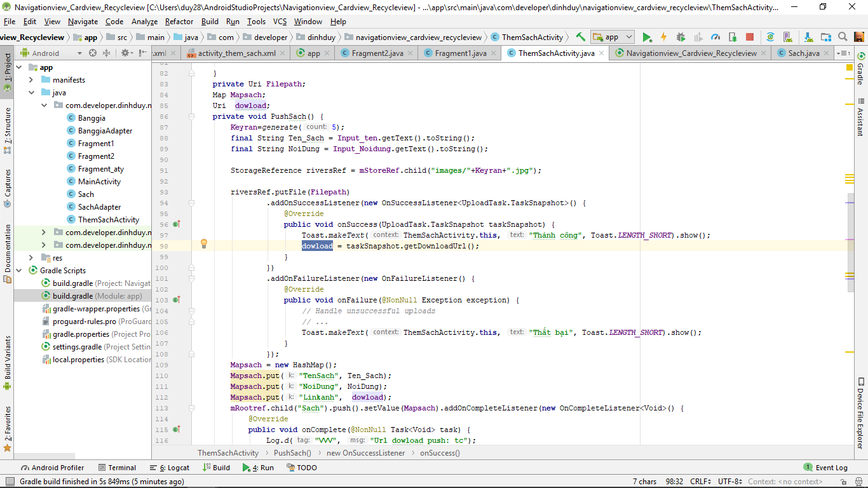Click the Debug app bug icon
Screen dimensions: 868x488
click(681, 37)
